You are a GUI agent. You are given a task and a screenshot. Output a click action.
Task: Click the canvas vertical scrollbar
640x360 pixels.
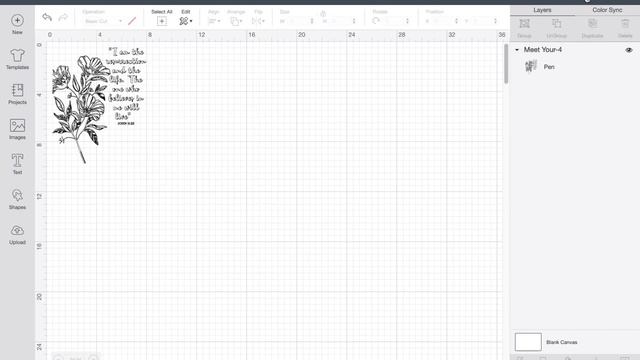pyautogui.click(x=506, y=63)
